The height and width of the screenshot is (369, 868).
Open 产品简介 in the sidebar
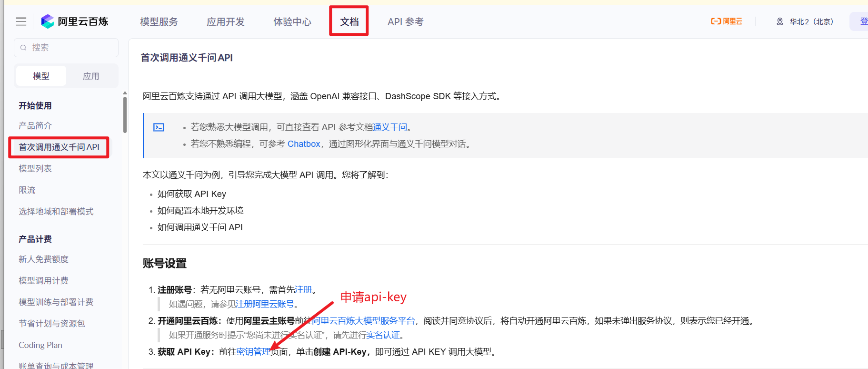[35, 126]
